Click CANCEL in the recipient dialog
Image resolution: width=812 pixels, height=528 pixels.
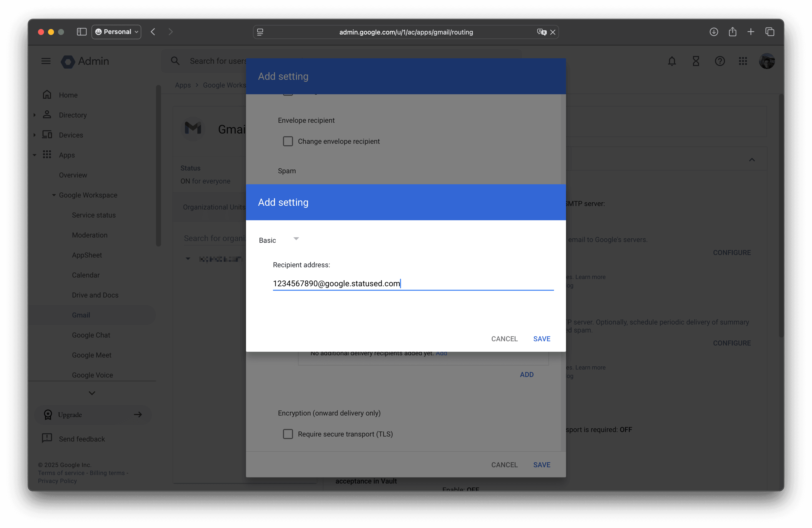click(504, 339)
